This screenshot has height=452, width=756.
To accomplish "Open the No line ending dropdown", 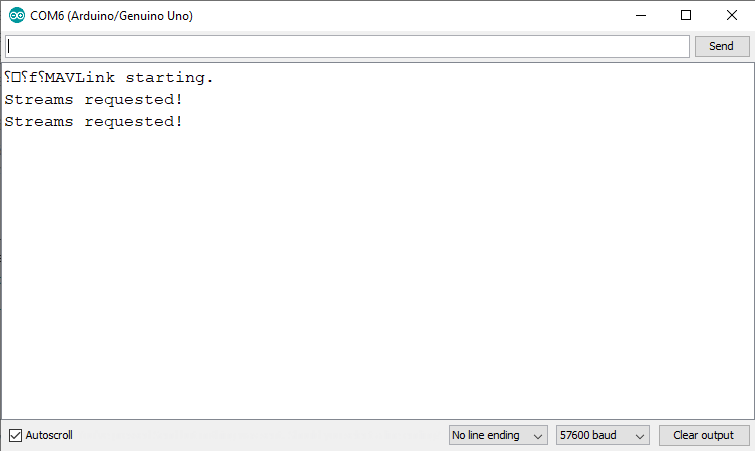I will coord(498,435).
